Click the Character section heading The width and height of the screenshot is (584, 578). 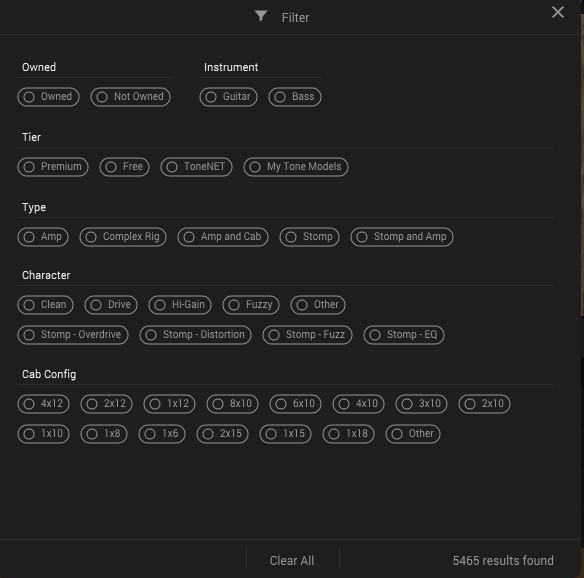[46, 275]
